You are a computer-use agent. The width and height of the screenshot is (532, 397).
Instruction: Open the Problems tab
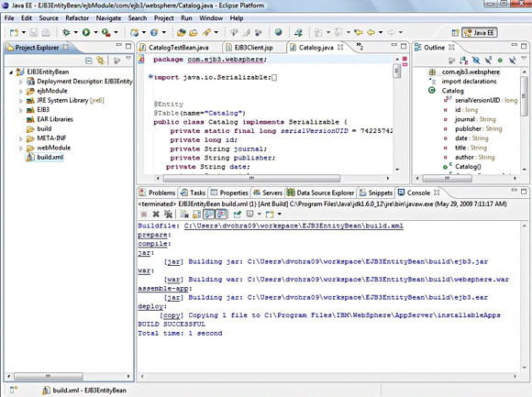(x=158, y=193)
